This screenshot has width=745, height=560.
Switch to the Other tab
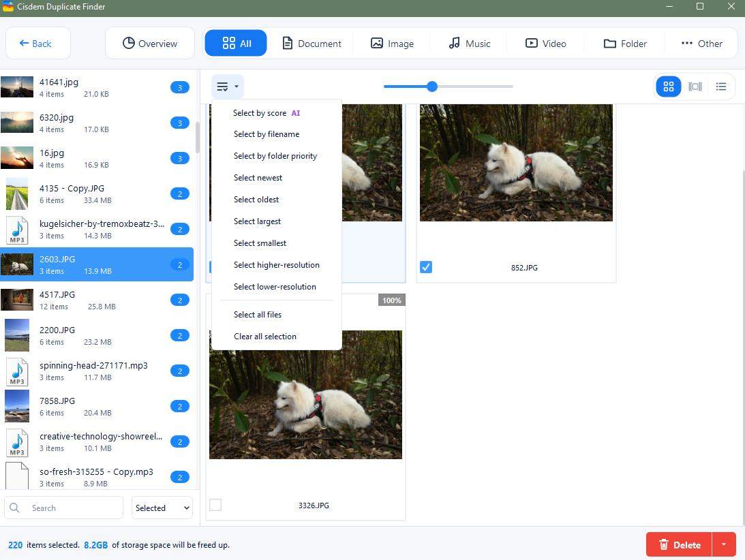[x=701, y=43]
